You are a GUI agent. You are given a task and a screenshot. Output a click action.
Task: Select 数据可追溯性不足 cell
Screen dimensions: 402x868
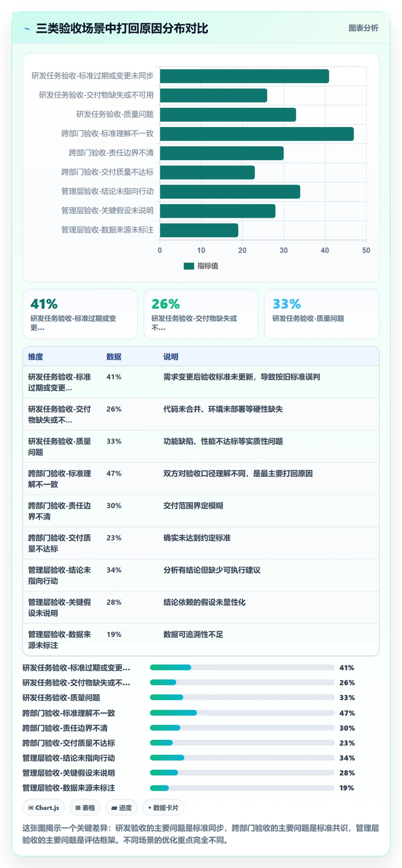[x=193, y=635]
